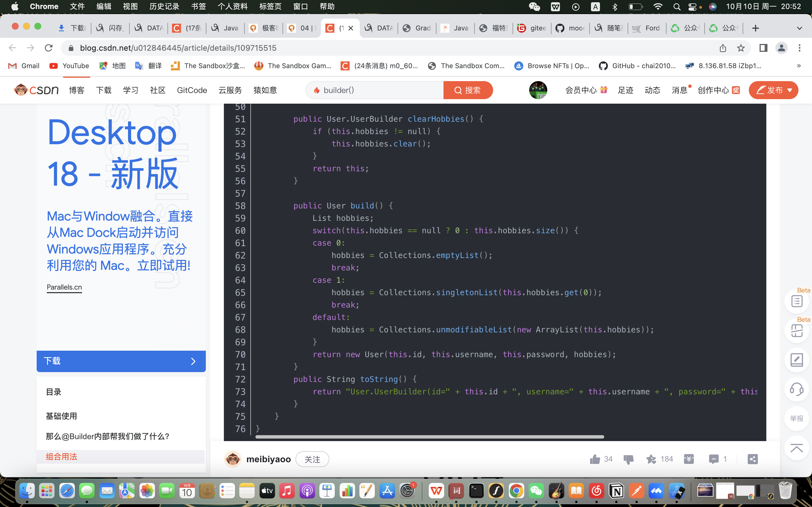The width and height of the screenshot is (812, 507).
Task: Open the 组合用法 table of contents link
Action: pyautogui.click(x=62, y=457)
